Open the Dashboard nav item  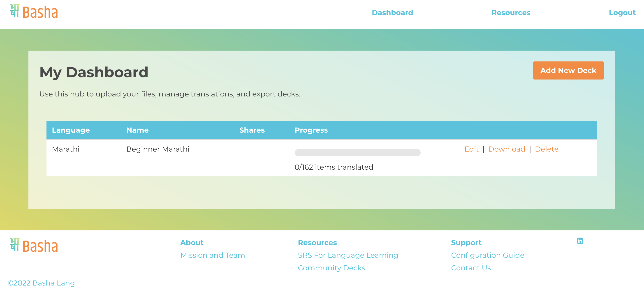coord(392,12)
